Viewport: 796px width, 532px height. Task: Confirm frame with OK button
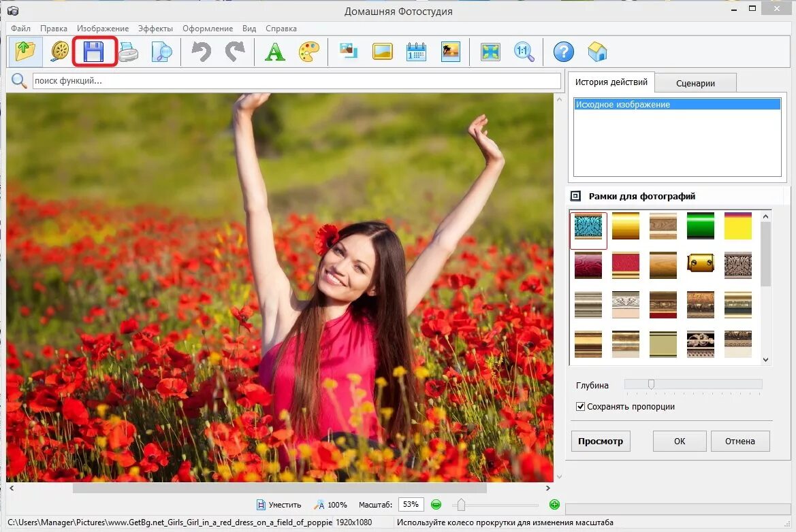pos(680,442)
